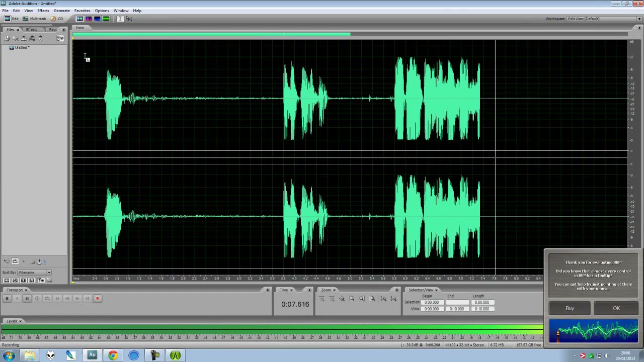Click the Zoom Out Vertically icon
Image resolution: width=644 pixels, height=362 pixels.
[393, 299]
